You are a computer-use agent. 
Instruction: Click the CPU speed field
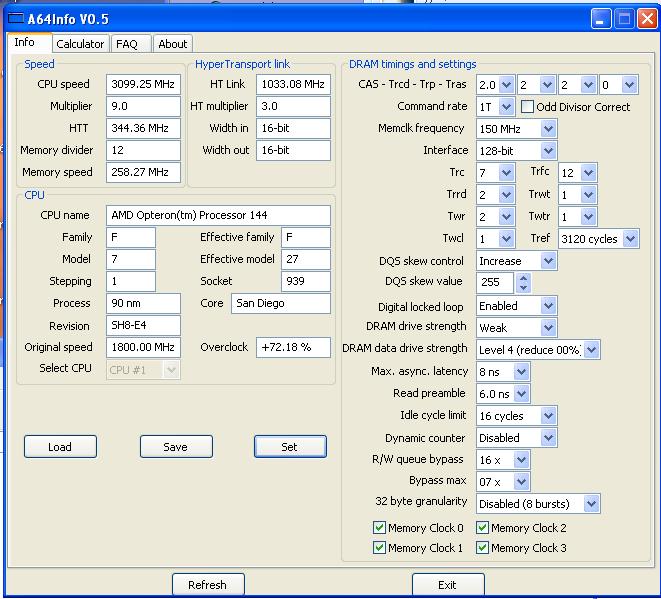pos(143,84)
